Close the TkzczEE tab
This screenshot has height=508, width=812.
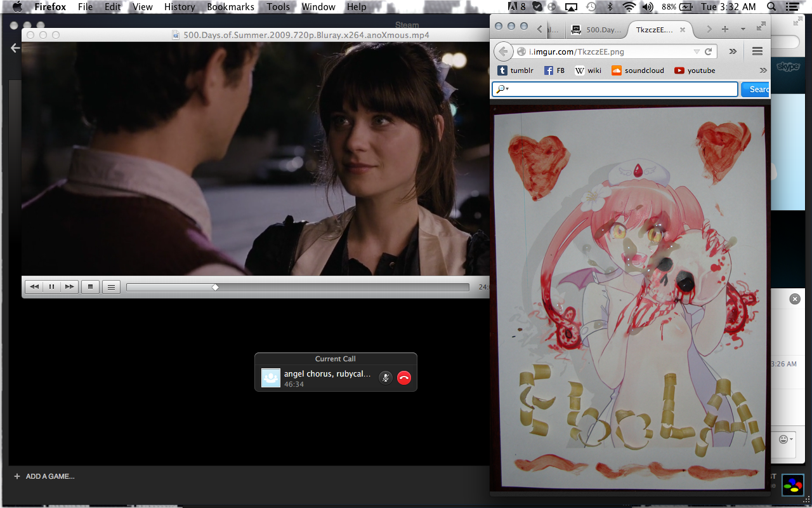point(683,29)
